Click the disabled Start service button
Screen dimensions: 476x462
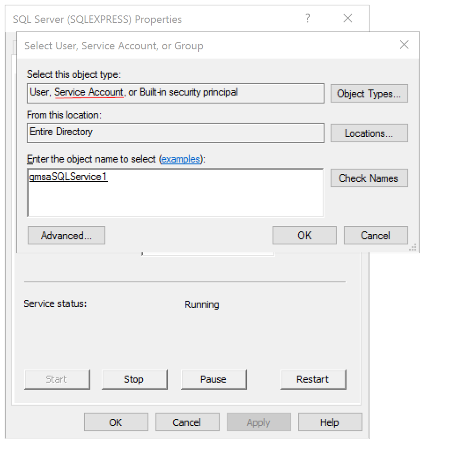pos(57,379)
